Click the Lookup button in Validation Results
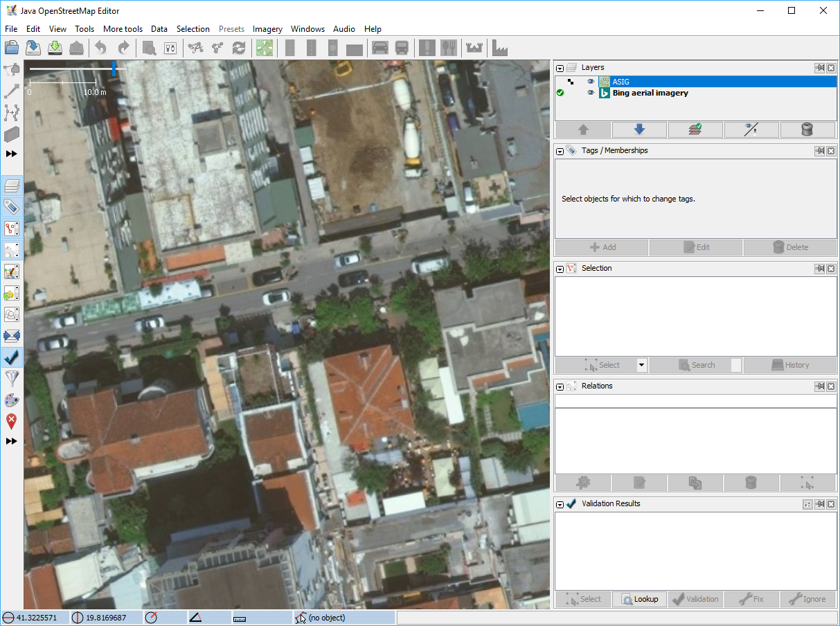840x626 pixels. [639, 599]
